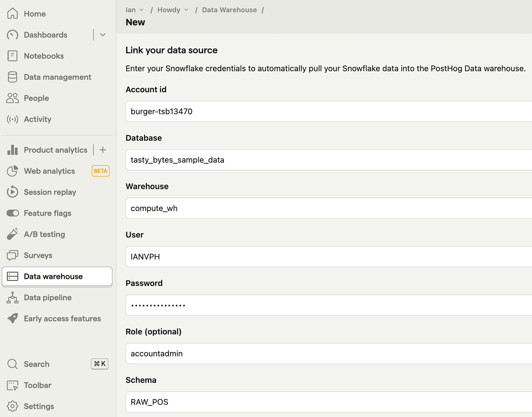Image resolution: width=532 pixels, height=417 pixels.
Task: Focus the Password input field
Action: [329, 305]
